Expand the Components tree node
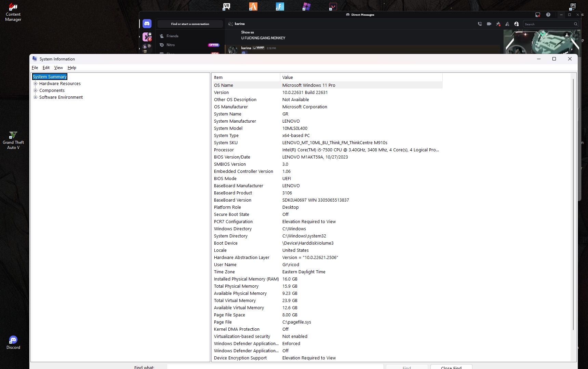 coord(35,91)
